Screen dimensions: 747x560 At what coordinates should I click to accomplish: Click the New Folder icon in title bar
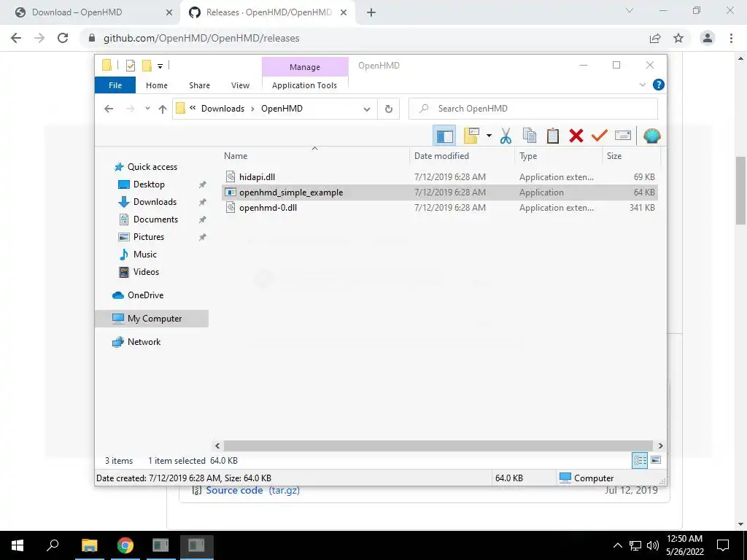tap(147, 66)
